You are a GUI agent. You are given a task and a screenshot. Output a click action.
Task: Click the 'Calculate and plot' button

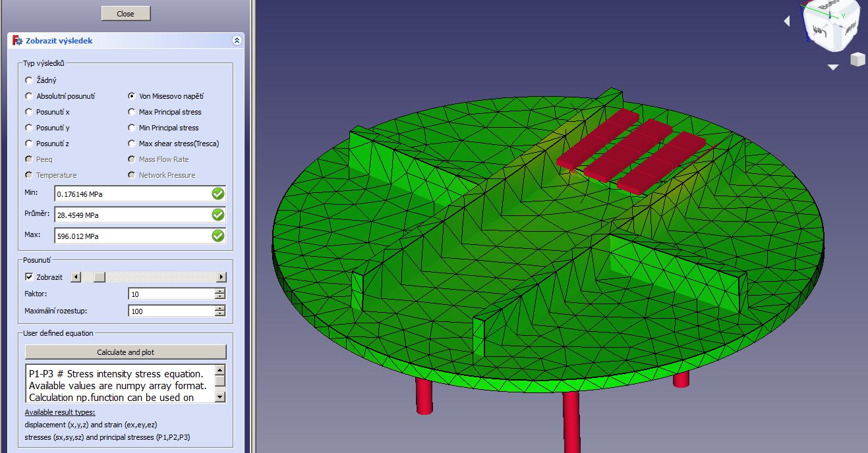pos(125,352)
